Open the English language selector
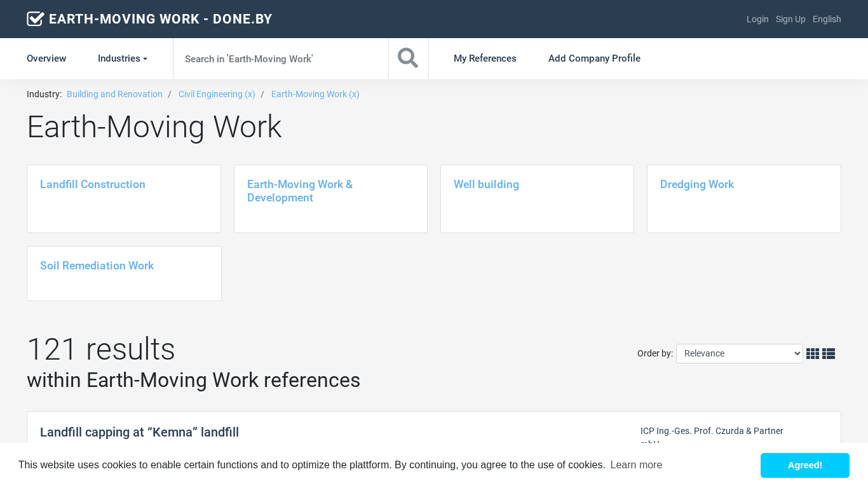 [x=826, y=19]
